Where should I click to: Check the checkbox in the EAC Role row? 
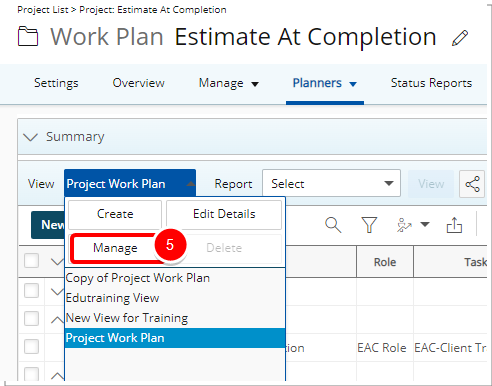(31, 347)
